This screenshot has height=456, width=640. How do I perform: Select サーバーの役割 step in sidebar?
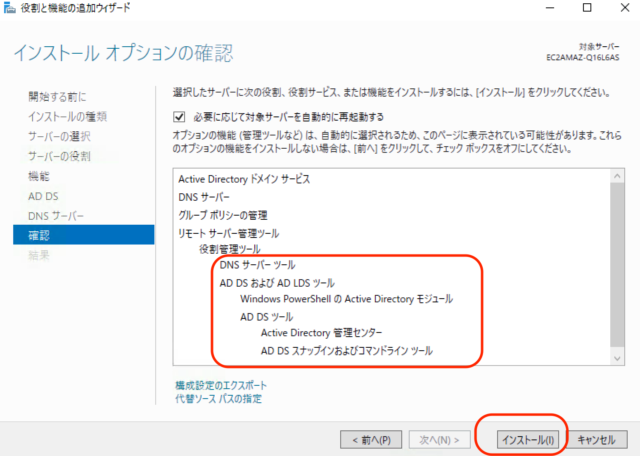click(59, 156)
